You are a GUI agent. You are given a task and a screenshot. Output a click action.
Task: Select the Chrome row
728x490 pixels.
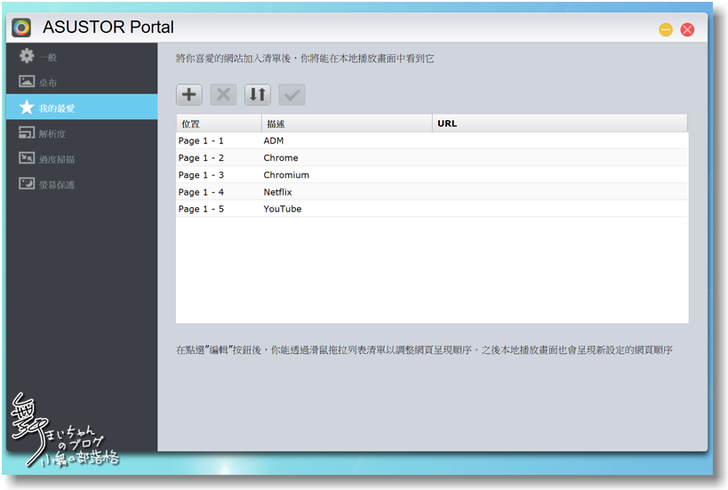[432, 158]
